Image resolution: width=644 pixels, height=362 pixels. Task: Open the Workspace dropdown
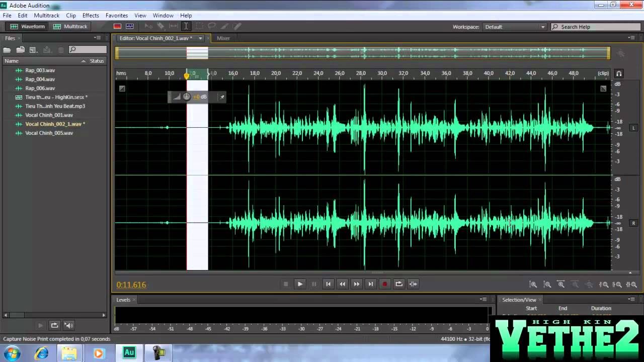515,27
